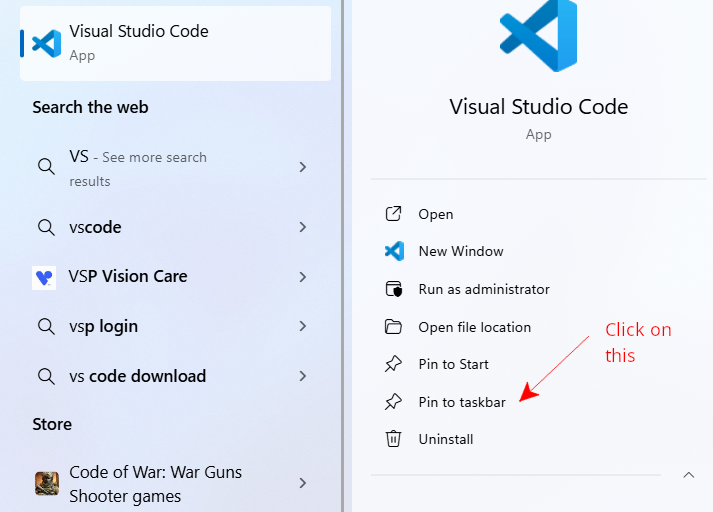Viewport: 713px width, 512px height.
Task: Click the Visual Studio Code icon in best match result
Action: pos(46,44)
